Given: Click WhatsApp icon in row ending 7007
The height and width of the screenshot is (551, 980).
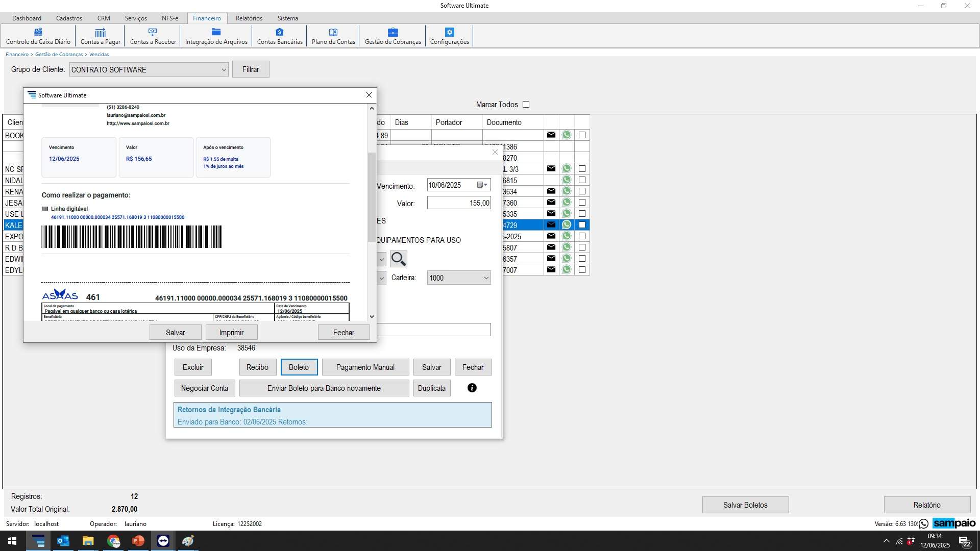Looking at the screenshot, I should click(x=567, y=270).
